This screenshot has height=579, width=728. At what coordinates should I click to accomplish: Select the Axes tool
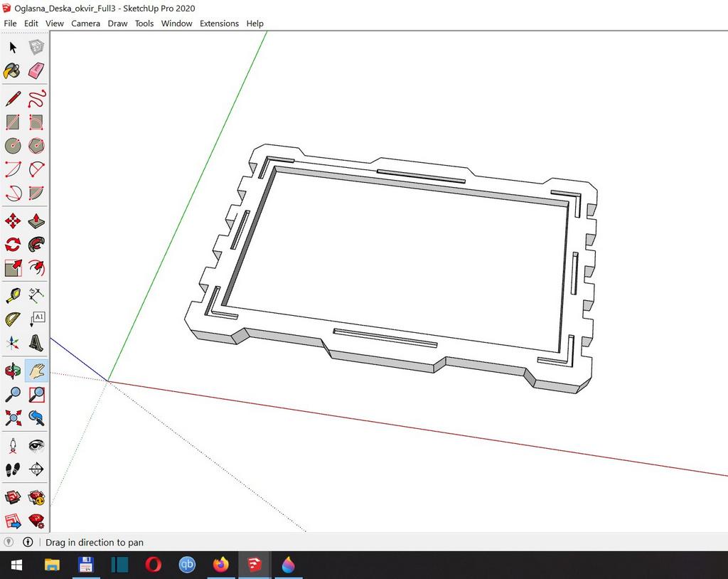[x=13, y=343]
